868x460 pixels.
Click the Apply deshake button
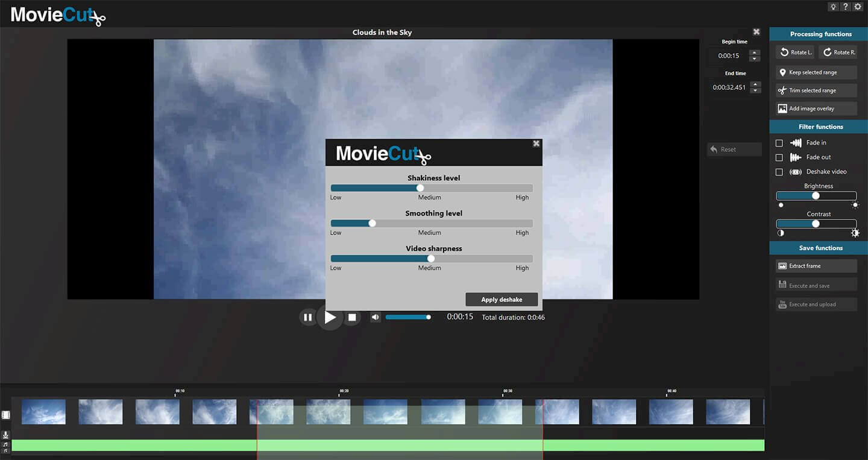click(x=502, y=300)
